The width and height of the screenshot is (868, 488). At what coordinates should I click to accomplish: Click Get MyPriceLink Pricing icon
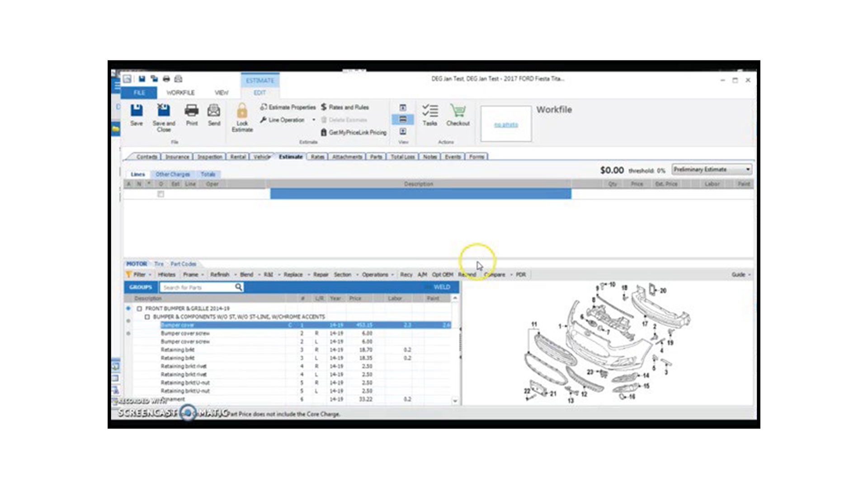point(324,132)
